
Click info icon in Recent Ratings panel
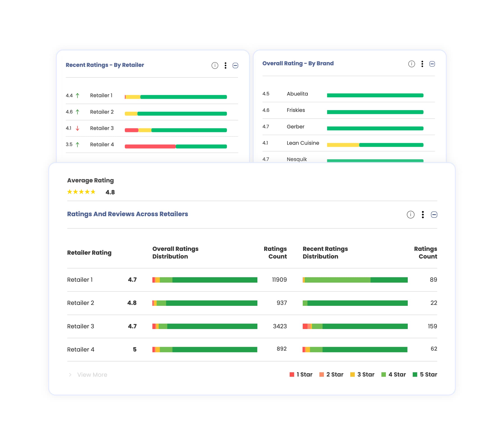coord(215,66)
